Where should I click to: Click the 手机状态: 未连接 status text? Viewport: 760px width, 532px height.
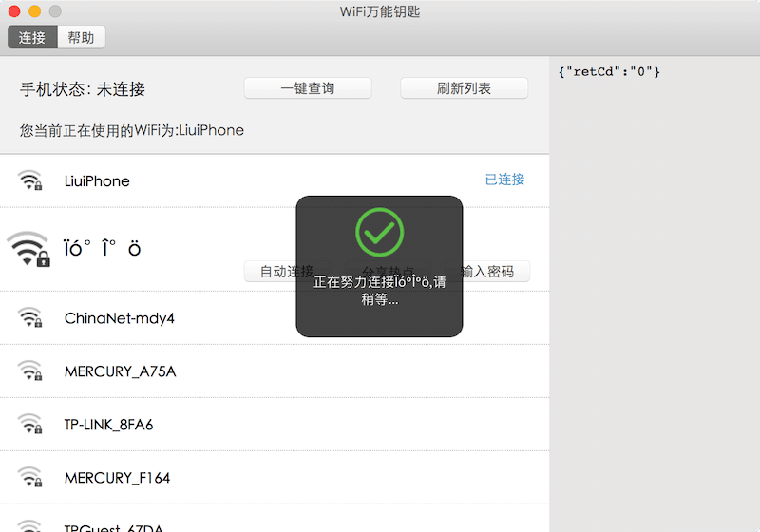pos(83,89)
